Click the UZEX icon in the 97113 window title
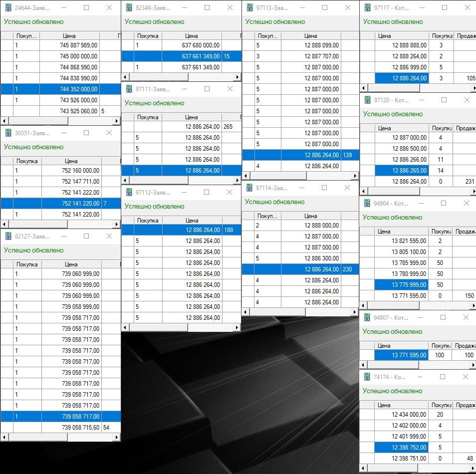The height and width of the screenshot is (474, 476). point(248,7)
